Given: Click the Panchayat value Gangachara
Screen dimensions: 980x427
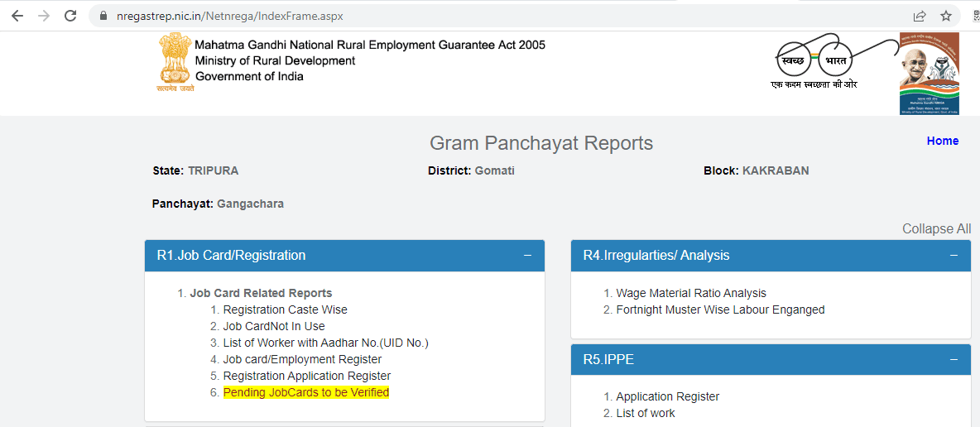Looking at the screenshot, I should (x=251, y=204).
